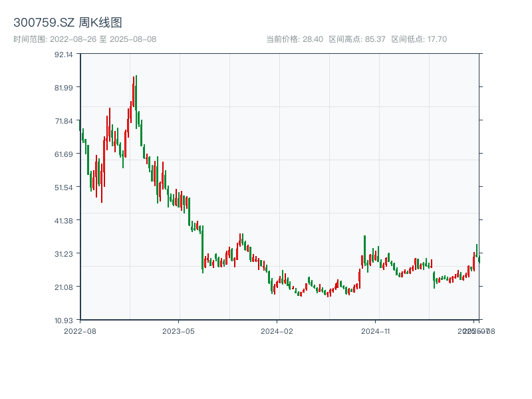Select the 时间范围 date range text
Screen dimensions: 532x399
pos(85,39)
